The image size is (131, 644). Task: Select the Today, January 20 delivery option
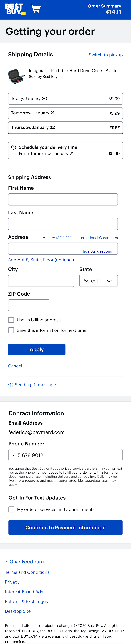[x=65, y=99]
